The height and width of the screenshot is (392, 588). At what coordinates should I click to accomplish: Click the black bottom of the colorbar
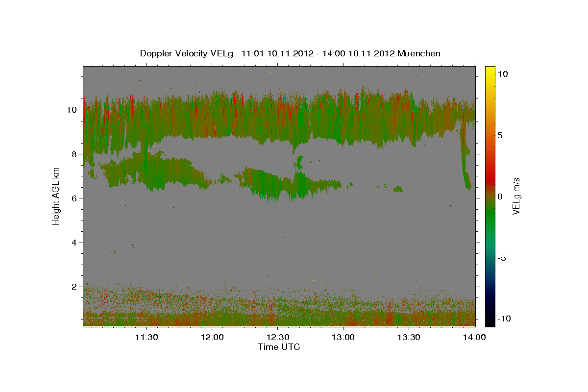pyautogui.click(x=490, y=321)
